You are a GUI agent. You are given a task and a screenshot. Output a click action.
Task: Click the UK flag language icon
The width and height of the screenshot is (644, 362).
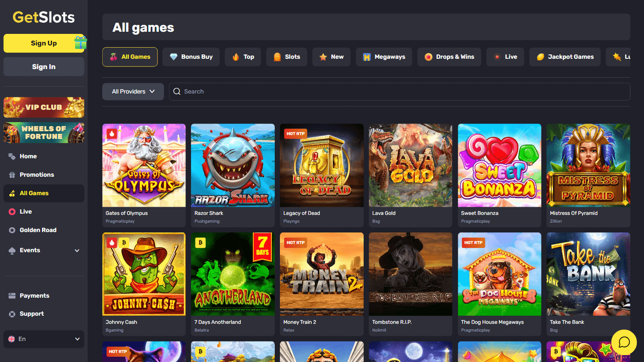pyautogui.click(x=12, y=339)
